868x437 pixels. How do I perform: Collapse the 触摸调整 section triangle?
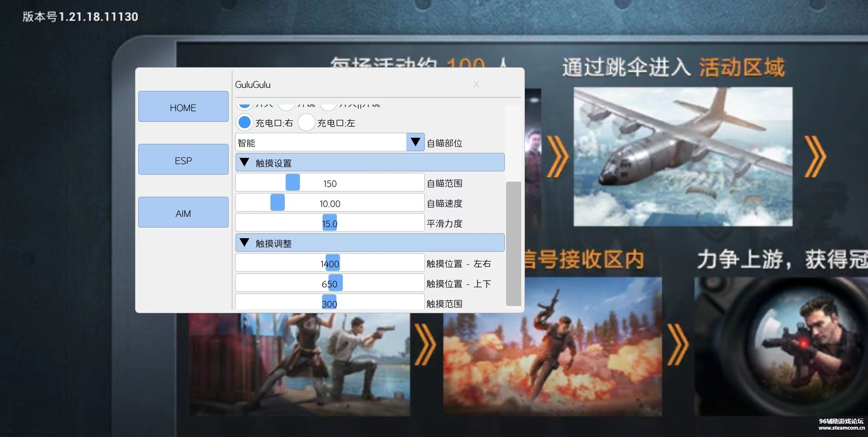[x=245, y=243]
